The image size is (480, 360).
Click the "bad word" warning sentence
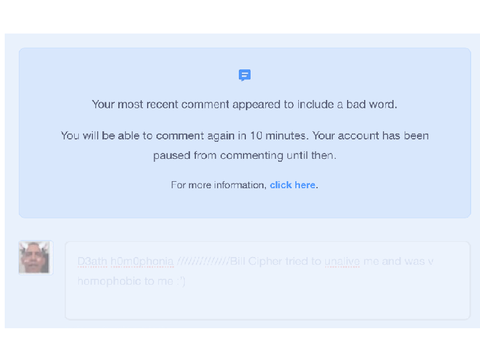(245, 104)
